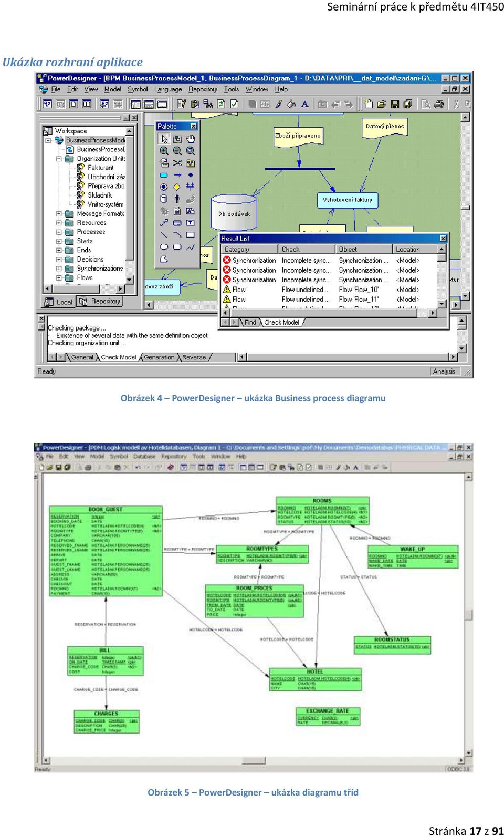Switch to the General output tab
The image size is (504, 836).
click(x=82, y=357)
